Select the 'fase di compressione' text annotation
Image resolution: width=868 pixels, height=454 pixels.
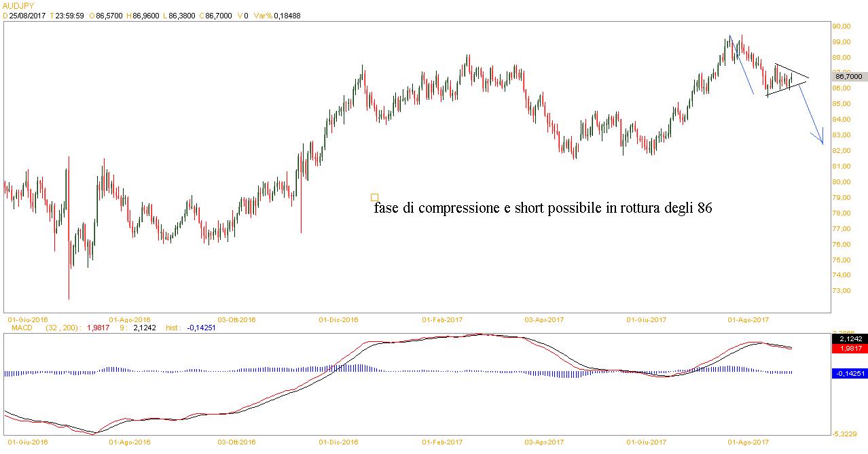click(543, 209)
